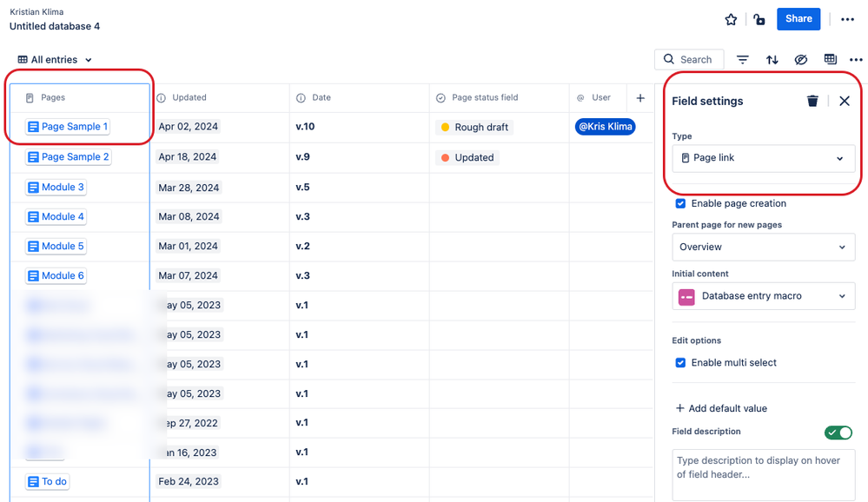Click the checkmark icon on Page status field
Screen dimensions: 868x502
pos(441,97)
